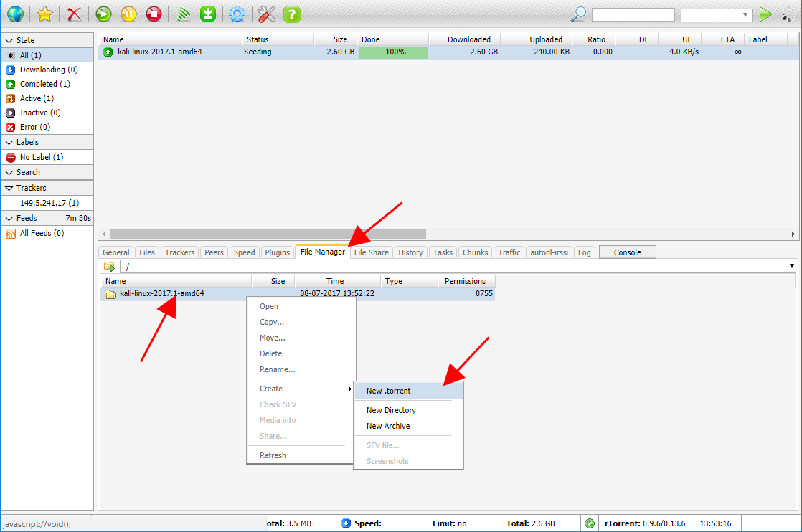Viewport: 802px width, 532px height.
Task: Switch to the Peers tab
Action: pyautogui.click(x=214, y=252)
